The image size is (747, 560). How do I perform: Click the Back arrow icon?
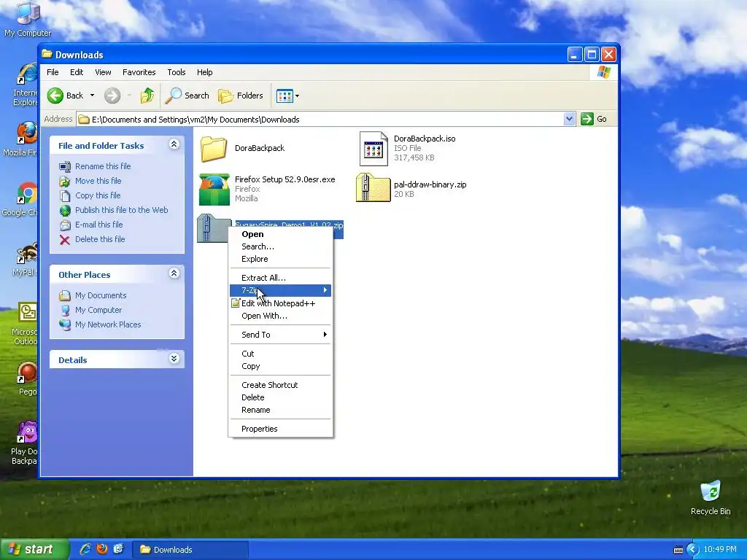coord(55,96)
